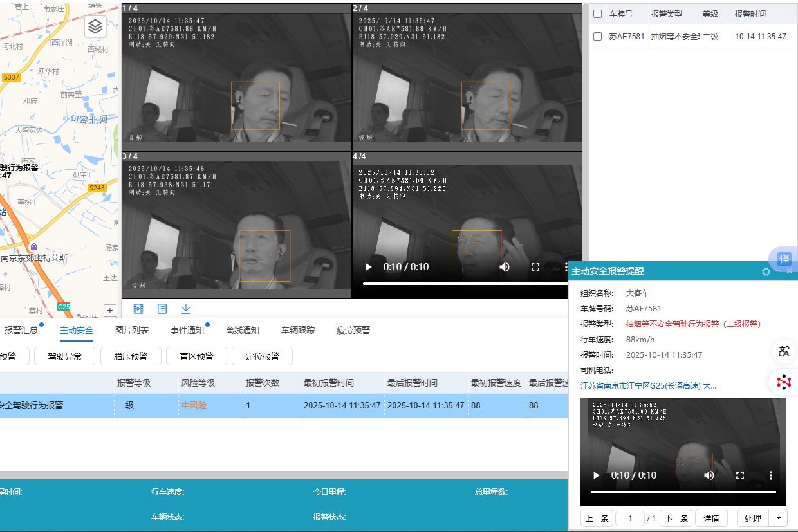Mute the video in the alarm popup
798x532 pixels.
pyautogui.click(x=709, y=475)
